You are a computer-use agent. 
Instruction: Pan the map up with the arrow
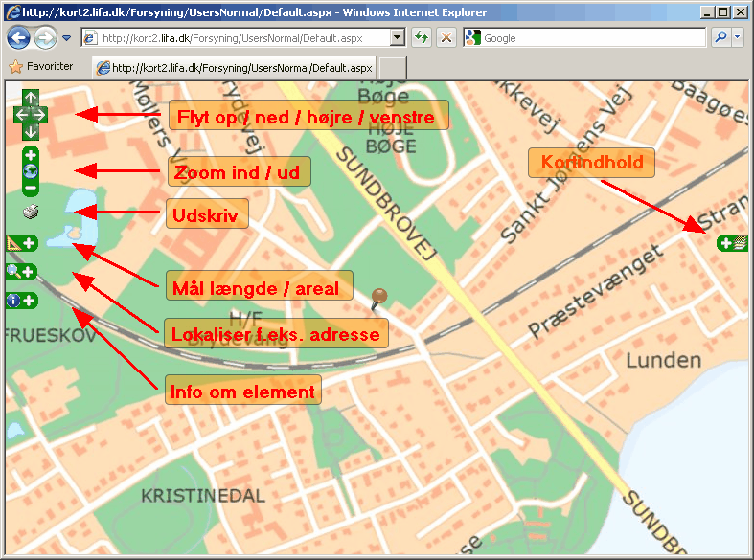[x=31, y=99]
